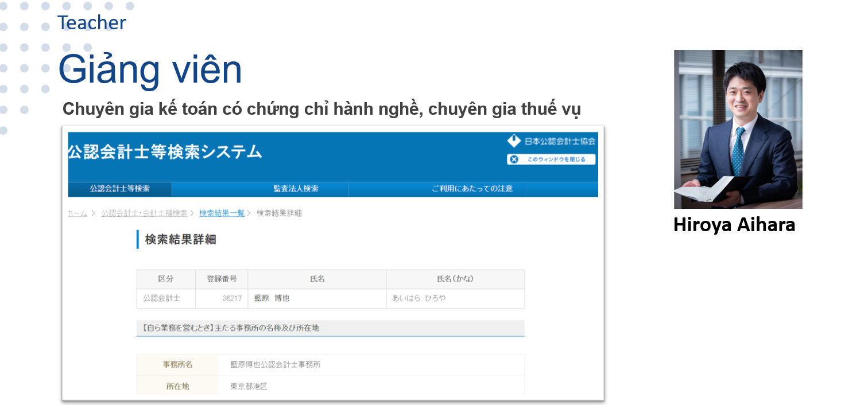
Task: Open ご利用にあたっての注意 tab
Action: [x=472, y=189]
